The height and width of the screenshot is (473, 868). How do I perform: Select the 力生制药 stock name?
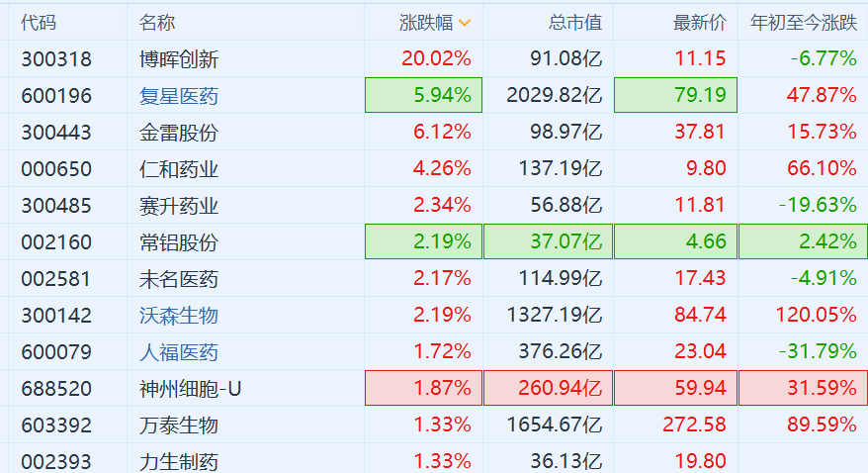(x=179, y=461)
